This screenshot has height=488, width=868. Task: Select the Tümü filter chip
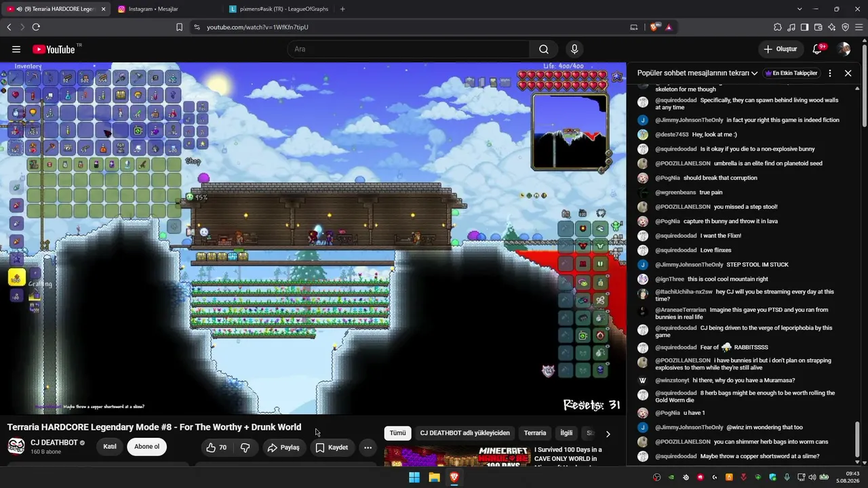pos(397,433)
